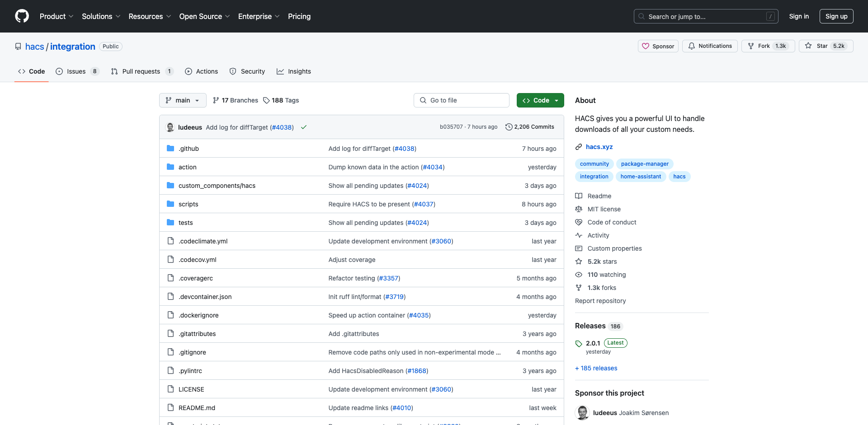This screenshot has height=425, width=868.
Task: Open the Pricing page
Action: [x=299, y=16]
